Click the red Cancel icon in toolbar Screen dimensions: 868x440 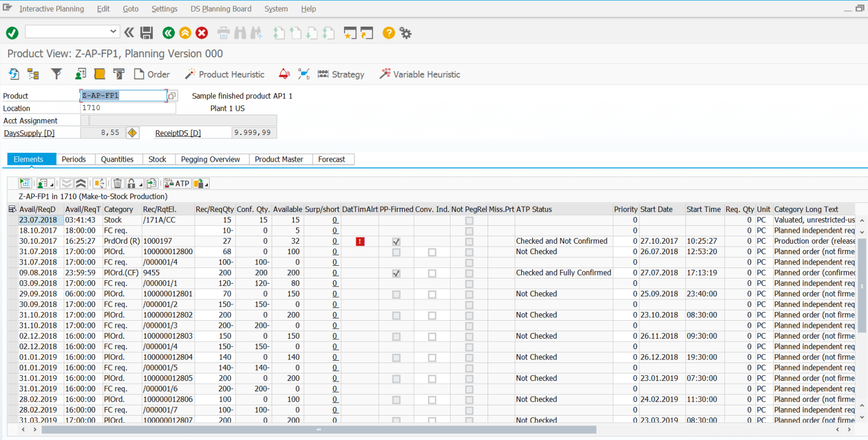[x=202, y=33]
